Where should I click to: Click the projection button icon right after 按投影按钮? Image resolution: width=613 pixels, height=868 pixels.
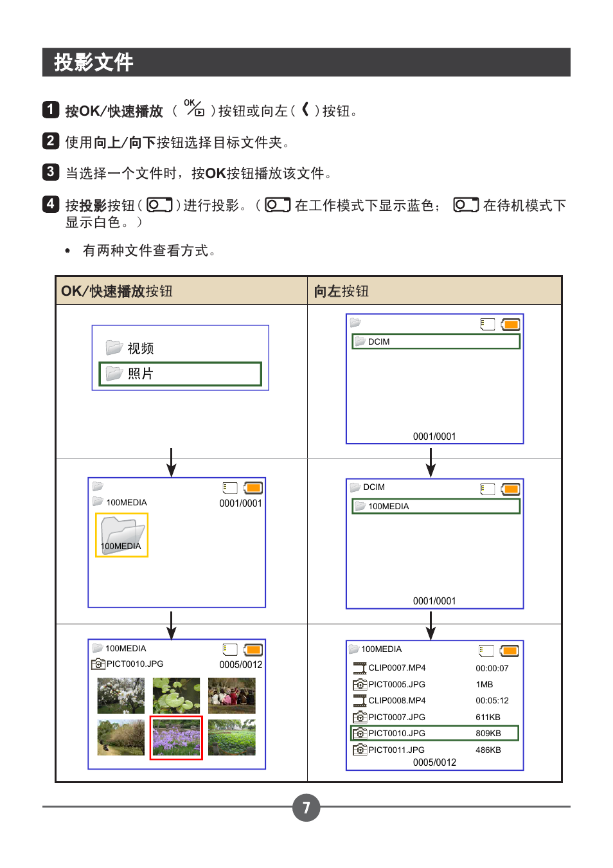click(159, 205)
